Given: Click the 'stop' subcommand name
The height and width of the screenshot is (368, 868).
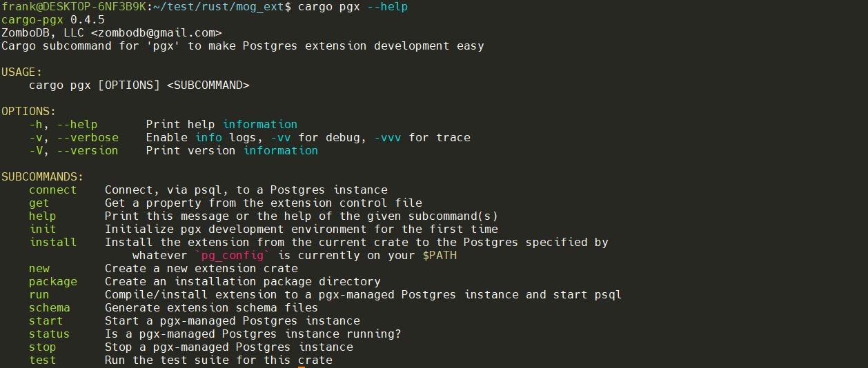Looking at the screenshot, I should pos(43,347).
